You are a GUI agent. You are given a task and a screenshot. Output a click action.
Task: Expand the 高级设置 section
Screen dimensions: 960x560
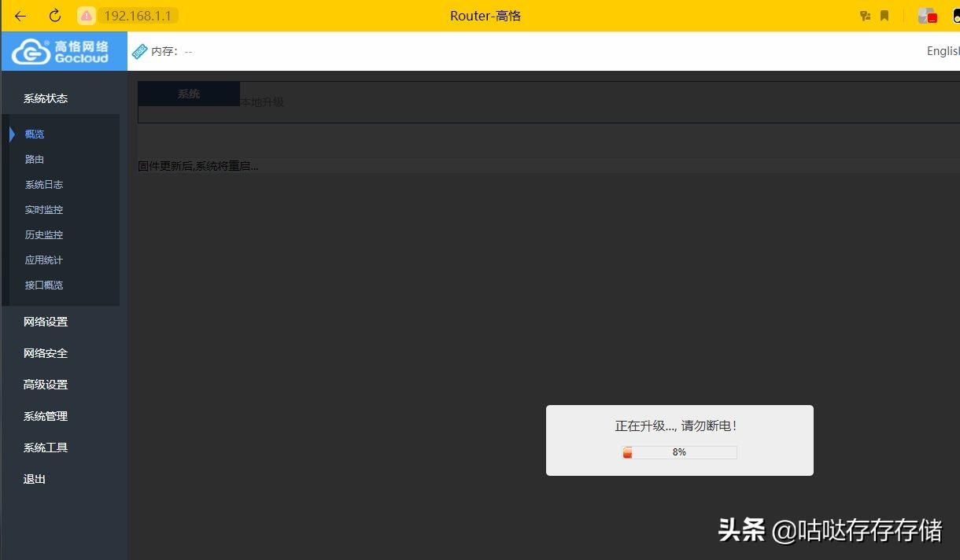click(x=45, y=385)
